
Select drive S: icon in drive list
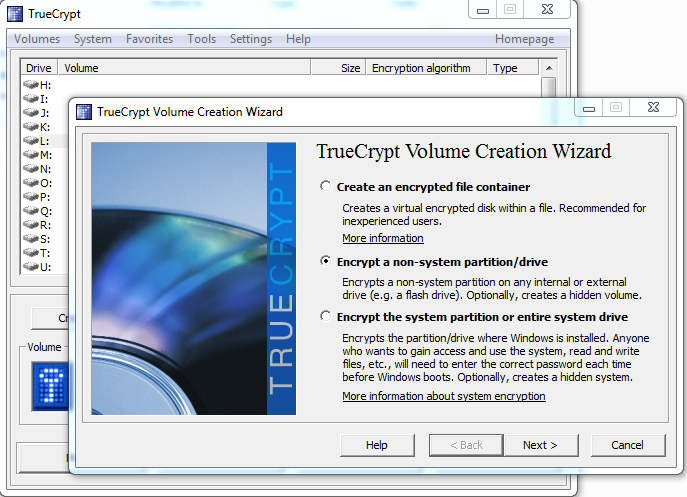click(x=31, y=238)
